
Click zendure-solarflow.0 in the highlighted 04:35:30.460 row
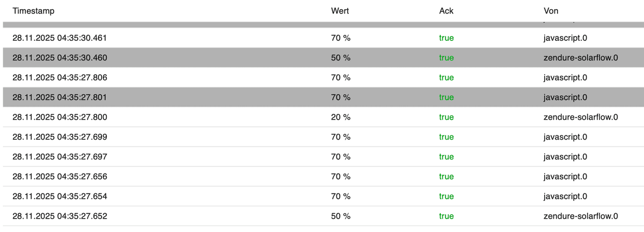[580, 57]
